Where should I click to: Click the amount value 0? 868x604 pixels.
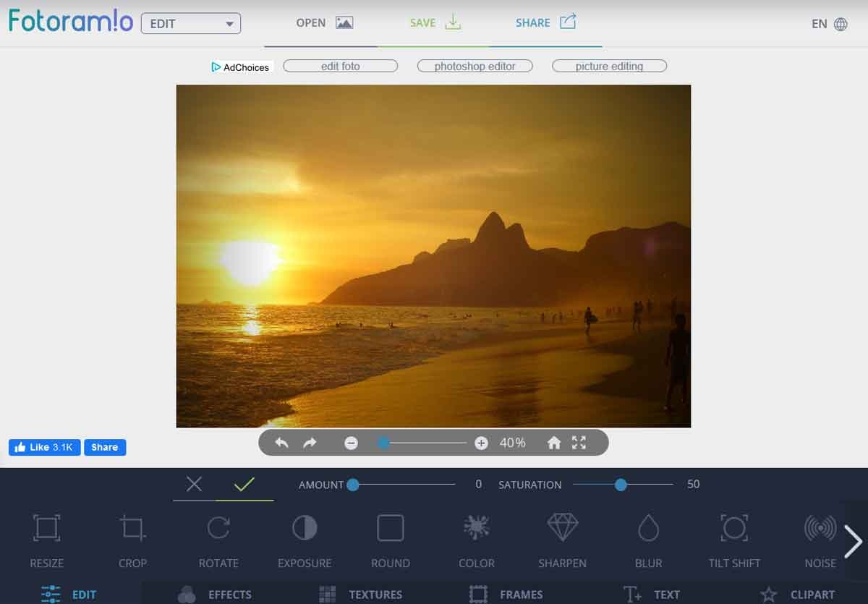[478, 484]
